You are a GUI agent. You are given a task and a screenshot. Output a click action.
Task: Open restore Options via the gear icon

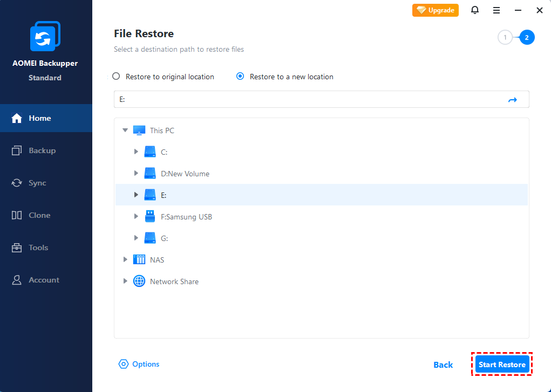coord(124,364)
